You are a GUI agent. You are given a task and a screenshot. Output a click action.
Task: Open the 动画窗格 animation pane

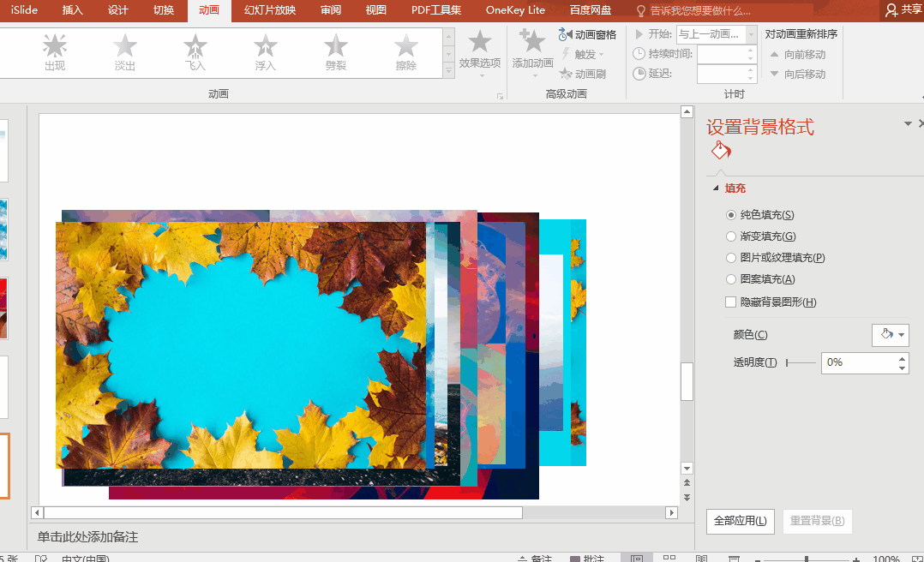pos(587,35)
